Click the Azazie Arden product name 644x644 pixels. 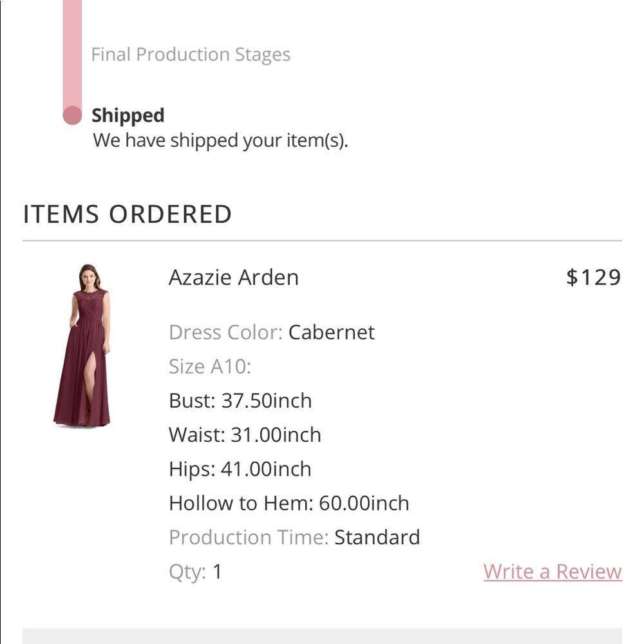tap(233, 277)
